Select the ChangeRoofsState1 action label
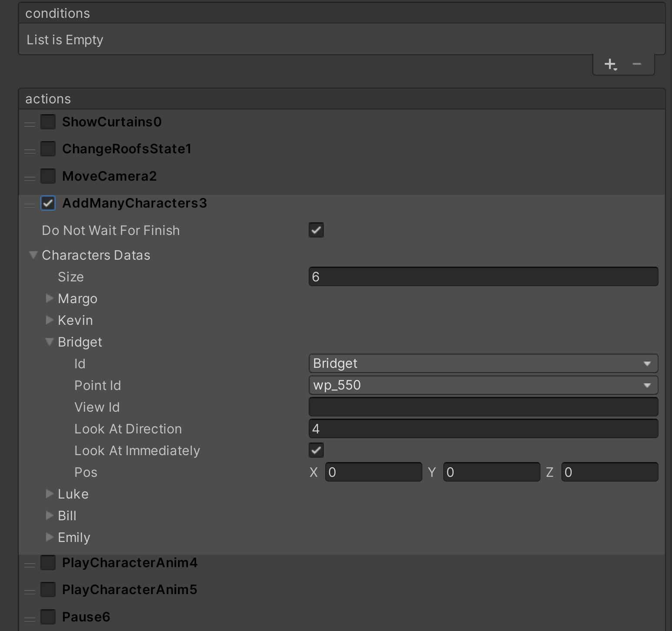This screenshot has height=631, width=672. pos(127,149)
